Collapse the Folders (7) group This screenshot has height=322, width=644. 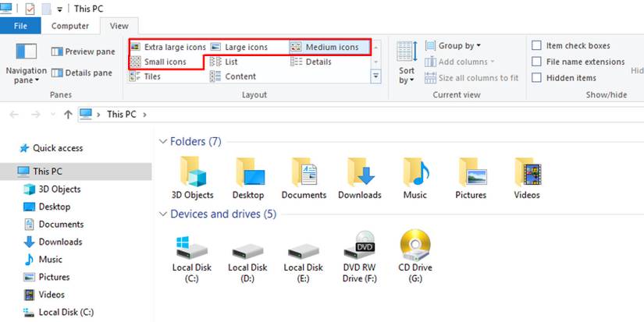coord(163,142)
